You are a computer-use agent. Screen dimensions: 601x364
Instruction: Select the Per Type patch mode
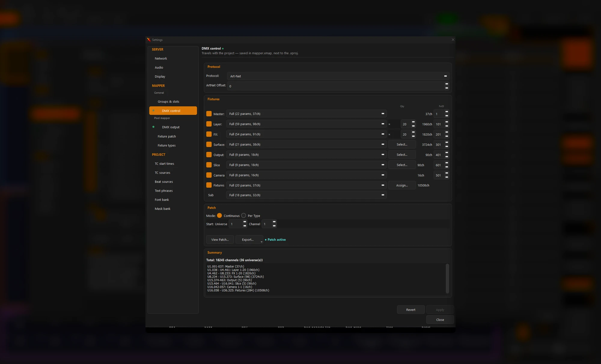[243, 216]
